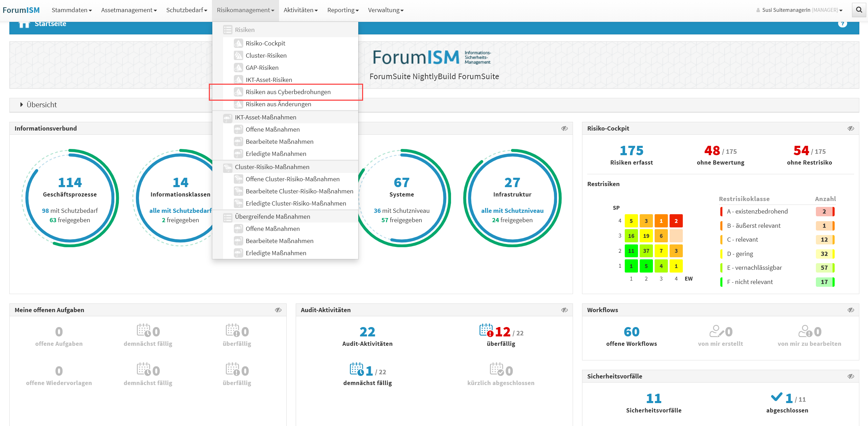Click the ForumISM logo in navbar
This screenshot has width=868, height=426.
pos(21,10)
